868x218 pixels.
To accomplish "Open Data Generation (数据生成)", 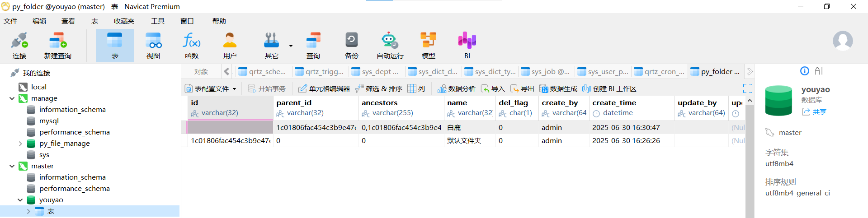I will [x=558, y=89].
